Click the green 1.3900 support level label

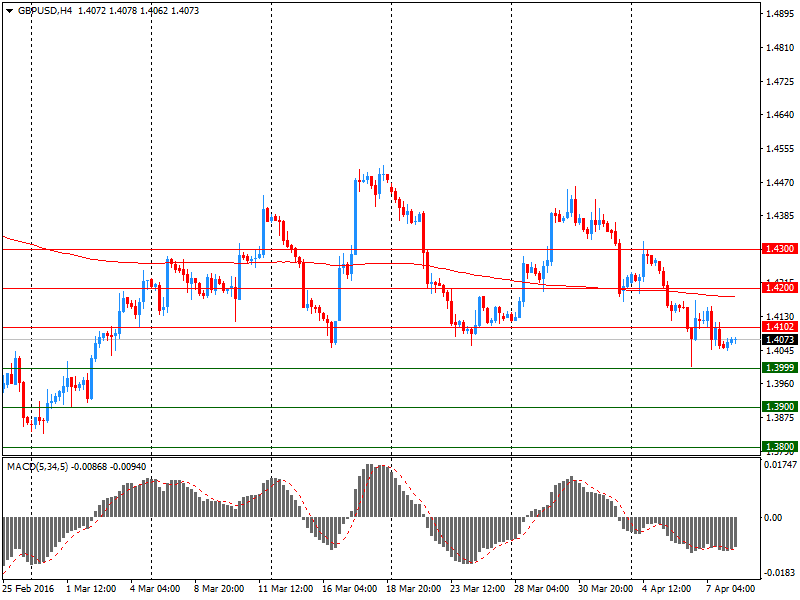tap(780, 407)
